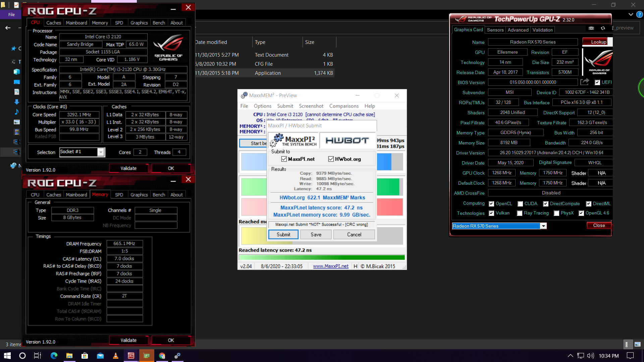Click the network icon in system tray
Image resolution: width=644 pixels, height=362 pixels.
581,356
